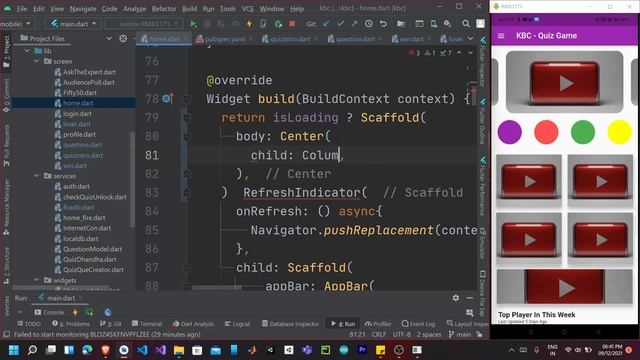The image size is (640, 360).
Task: Tap the red circle in quiz app
Action: click(546, 132)
